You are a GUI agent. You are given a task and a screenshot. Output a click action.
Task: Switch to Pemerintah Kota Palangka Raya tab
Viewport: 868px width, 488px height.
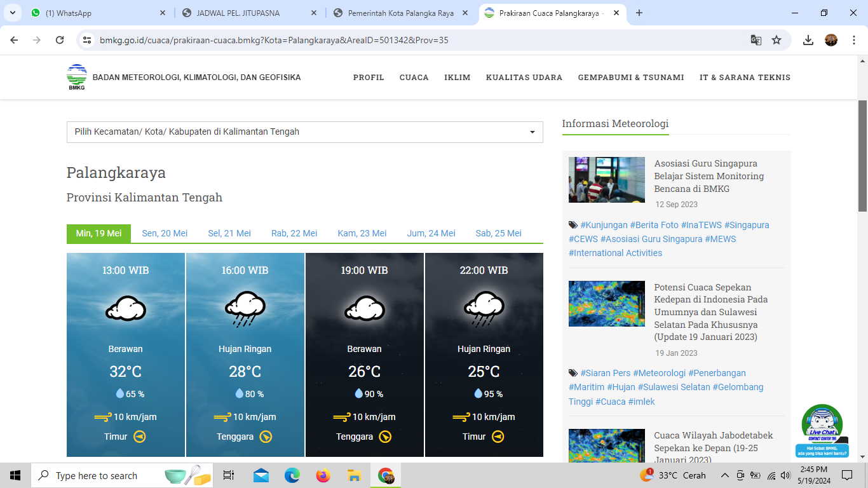point(400,13)
